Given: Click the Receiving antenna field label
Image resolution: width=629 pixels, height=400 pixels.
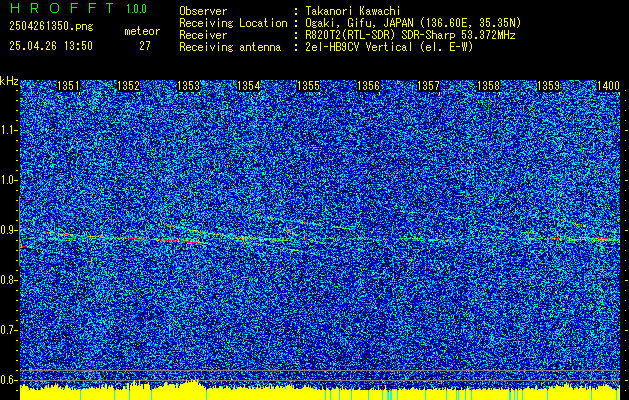Looking at the screenshot, I should tap(230, 47).
